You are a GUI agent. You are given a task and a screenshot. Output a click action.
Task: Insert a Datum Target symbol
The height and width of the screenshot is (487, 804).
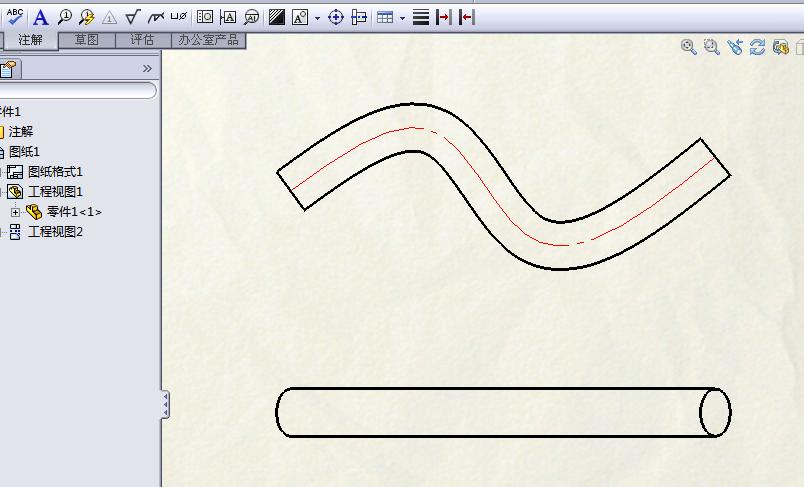251,17
